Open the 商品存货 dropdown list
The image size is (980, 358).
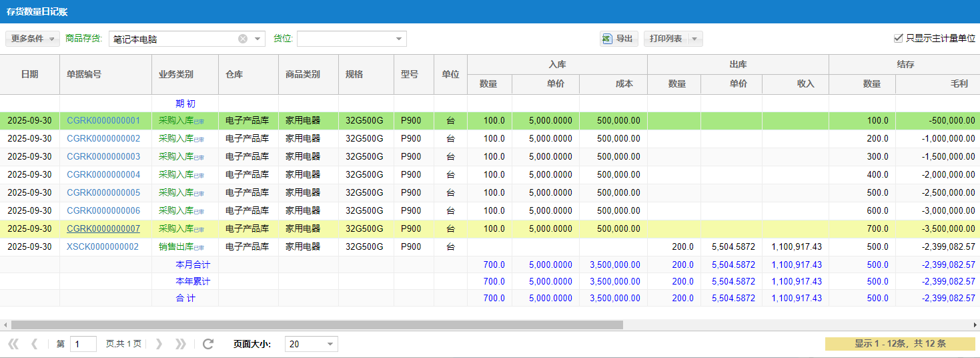click(x=258, y=39)
